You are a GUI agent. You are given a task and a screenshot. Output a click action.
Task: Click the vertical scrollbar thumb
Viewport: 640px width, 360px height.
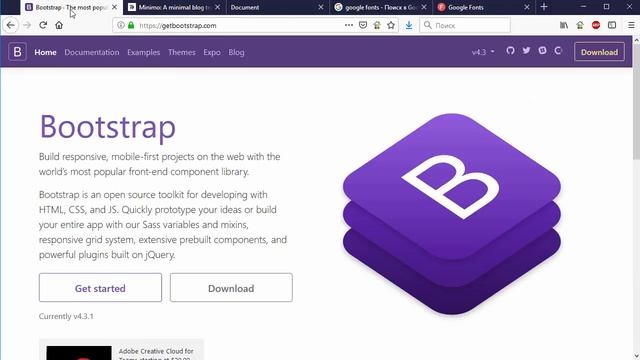pos(636,102)
